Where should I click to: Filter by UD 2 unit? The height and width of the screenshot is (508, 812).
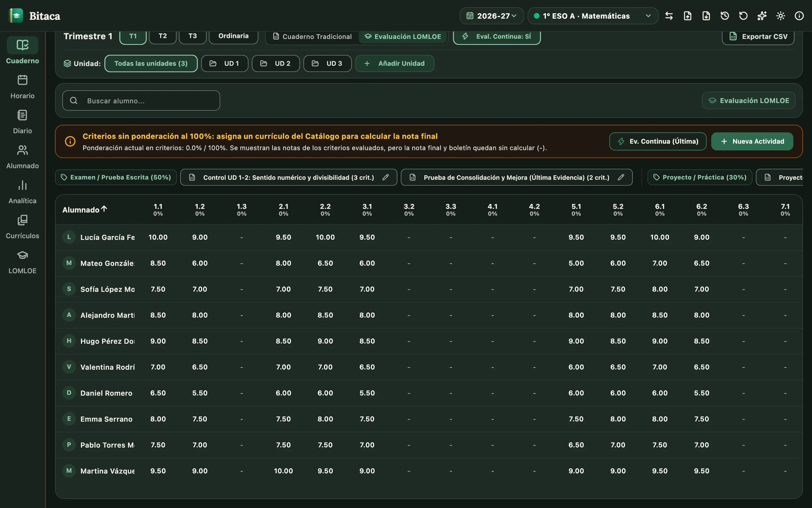click(275, 63)
